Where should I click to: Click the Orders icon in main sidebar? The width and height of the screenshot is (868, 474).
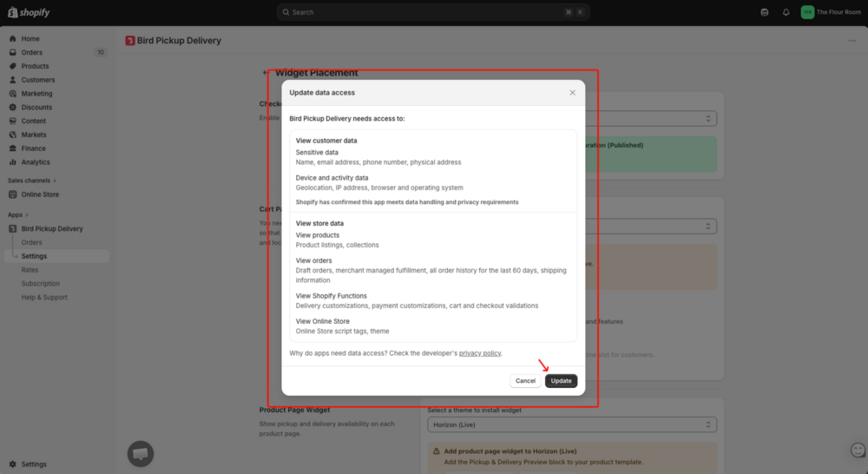(x=13, y=53)
